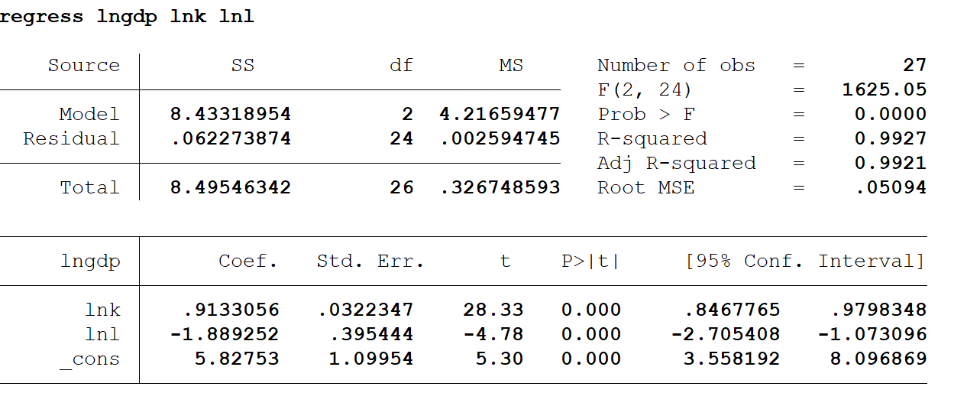Click the Residual SS value .062273874
980x406 pixels.
tap(231, 138)
